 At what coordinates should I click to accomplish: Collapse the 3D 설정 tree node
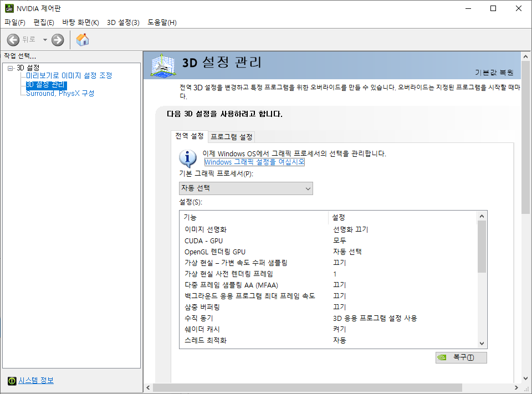[x=10, y=68]
